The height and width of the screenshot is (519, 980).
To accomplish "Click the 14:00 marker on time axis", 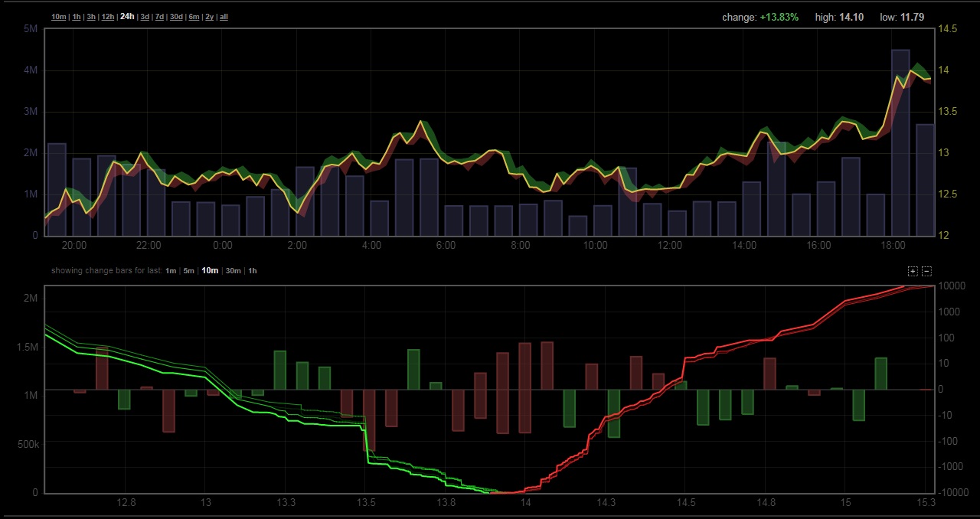I will tap(744, 246).
